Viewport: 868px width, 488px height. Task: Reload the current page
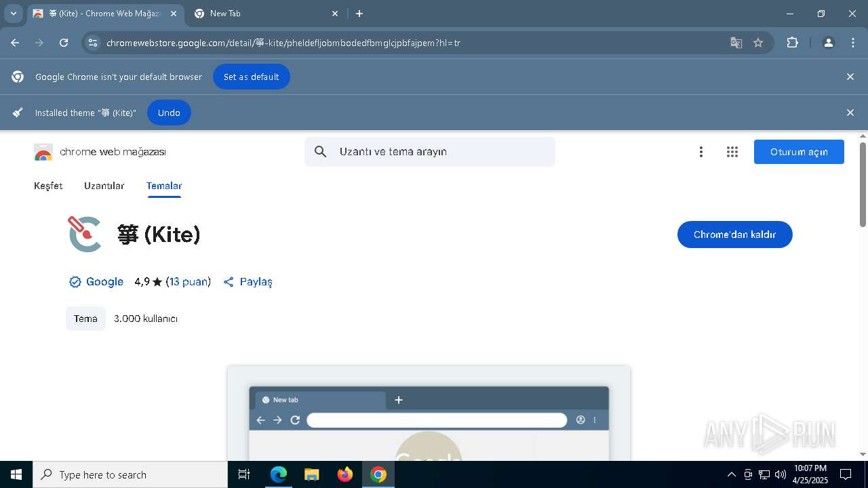pyautogui.click(x=64, y=43)
